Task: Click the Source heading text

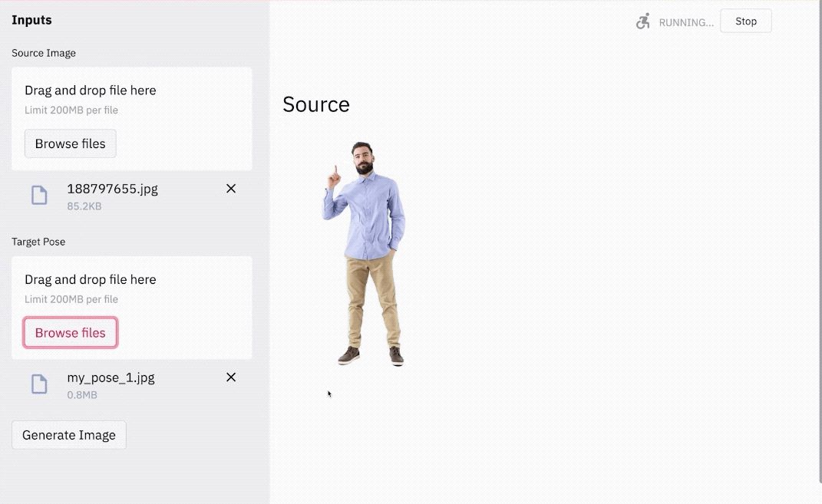Action: (x=316, y=104)
